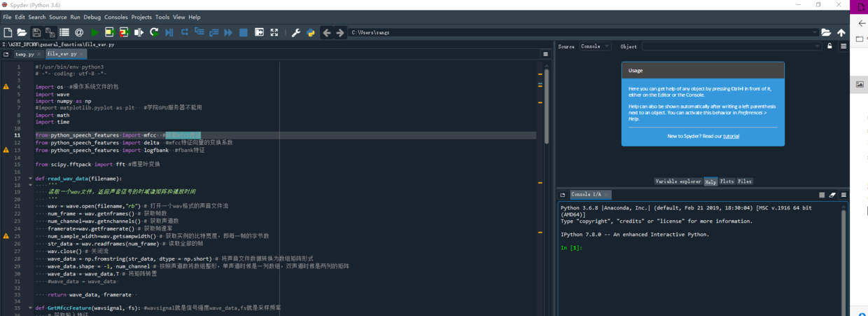Re-run last script icon
This screenshot has width=868, height=316.
click(x=154, y=32)
